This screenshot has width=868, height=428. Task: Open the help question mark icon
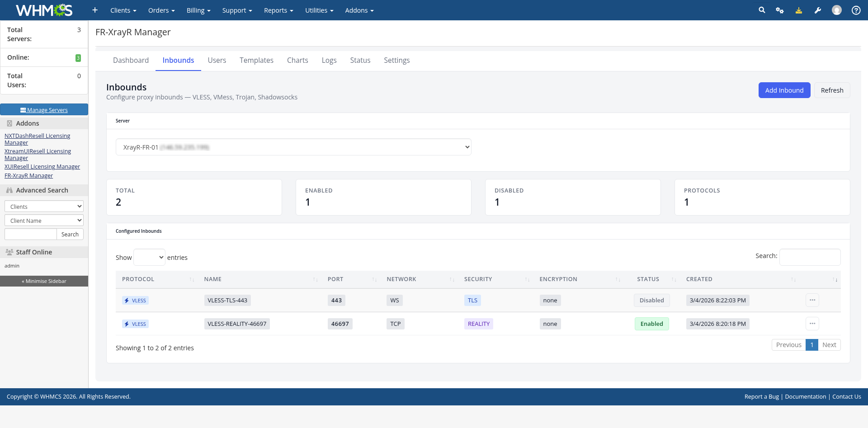coord(856,10)
